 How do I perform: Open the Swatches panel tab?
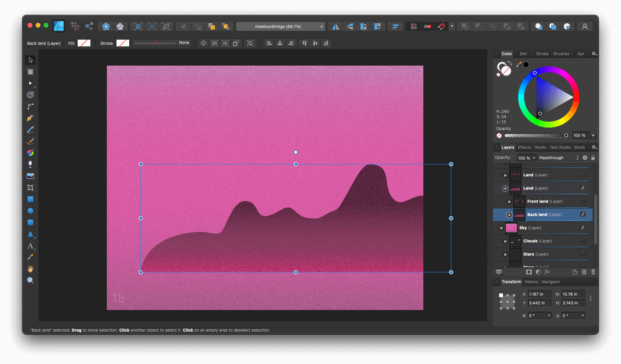coord(523,53)
